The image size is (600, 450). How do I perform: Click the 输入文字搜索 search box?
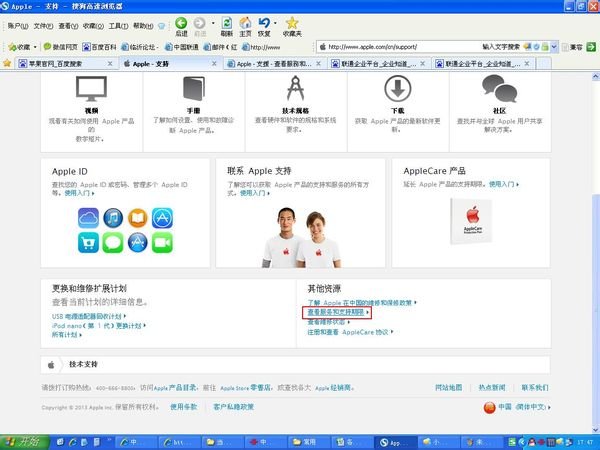[501, 47]
